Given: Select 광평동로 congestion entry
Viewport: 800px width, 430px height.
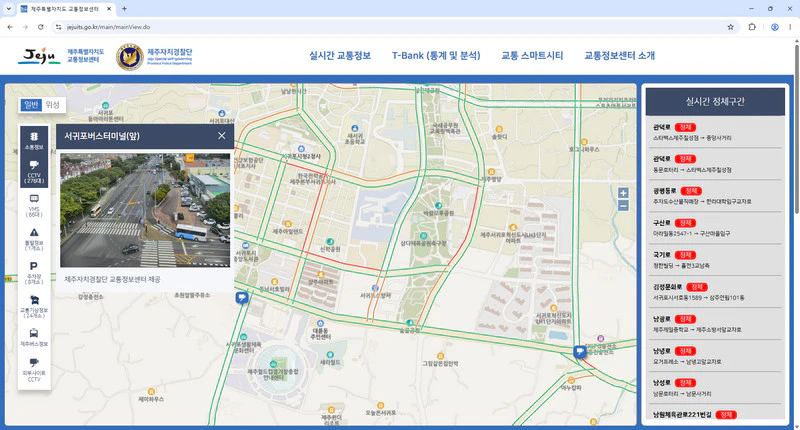Looking at the screenshot, I should (715, 196).
